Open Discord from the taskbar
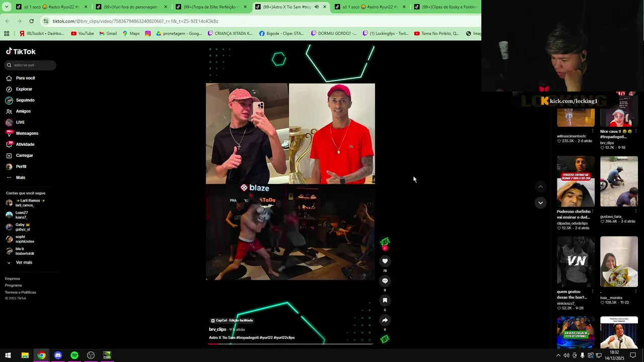Screen dimensions: 644x362 pos(58,355)
